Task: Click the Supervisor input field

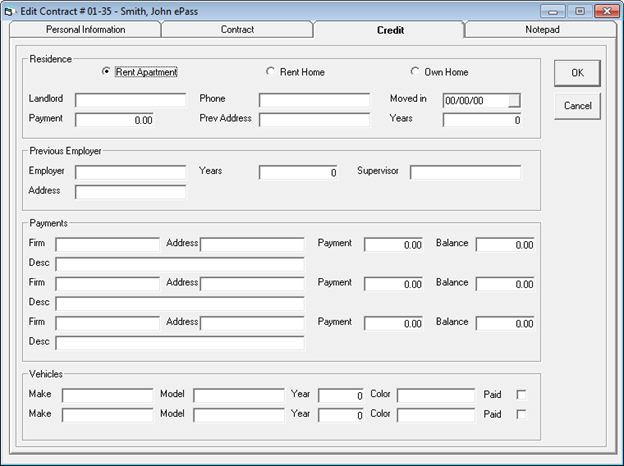Action: [x=465, y=172]
